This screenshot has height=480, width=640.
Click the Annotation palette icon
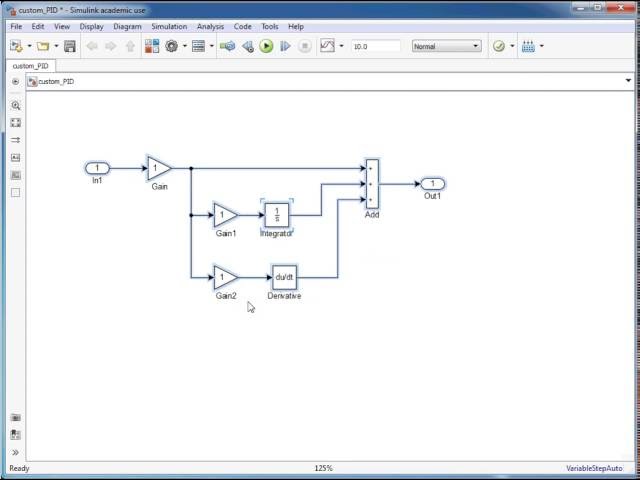tap(16, 158)
